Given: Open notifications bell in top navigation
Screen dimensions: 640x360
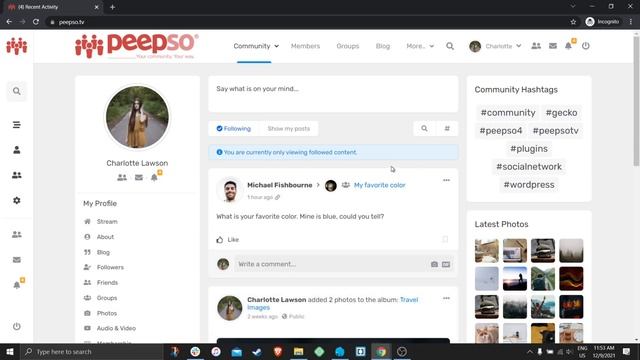Looking at the screenshot, I should point(569,46).
